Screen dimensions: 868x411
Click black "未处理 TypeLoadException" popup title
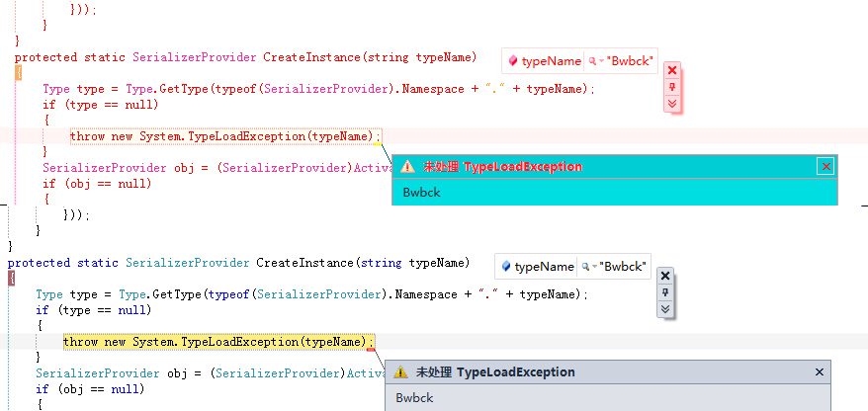pos(495,372)
